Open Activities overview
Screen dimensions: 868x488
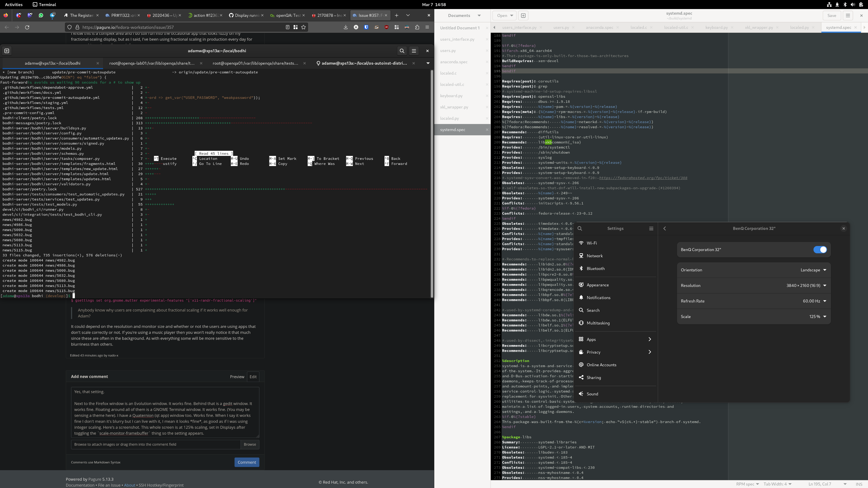coord(14,4)
